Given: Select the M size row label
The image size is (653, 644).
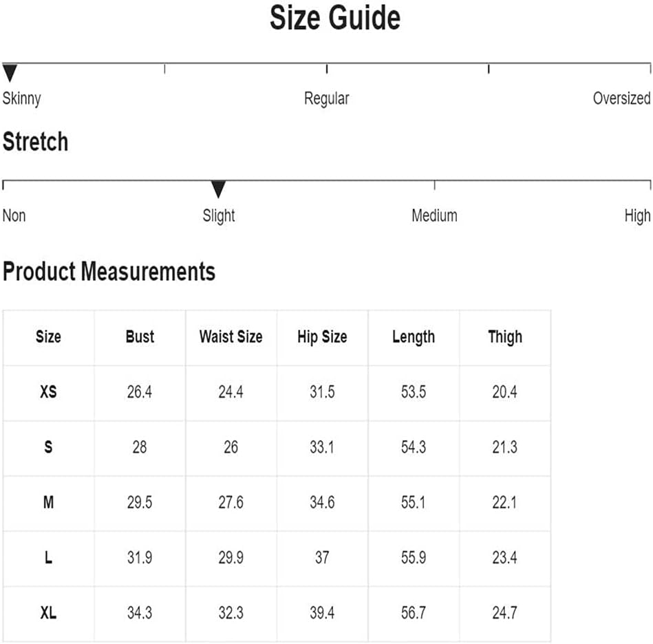Looking at the screenshot, I should point(48,502).
